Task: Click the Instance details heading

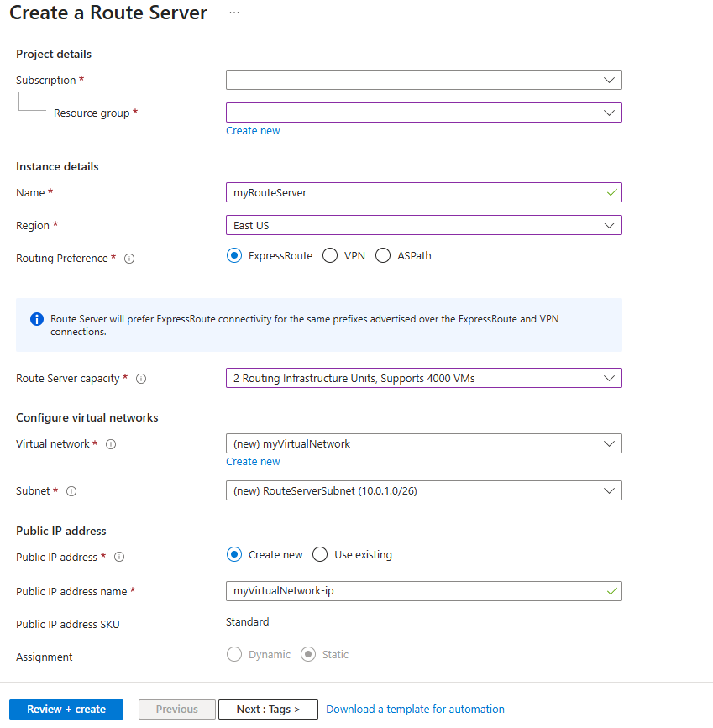Action: tap(57, 167)
